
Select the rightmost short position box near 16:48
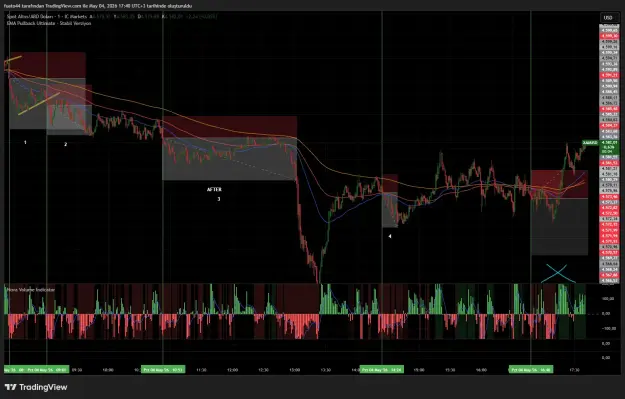tap(559, 212)
